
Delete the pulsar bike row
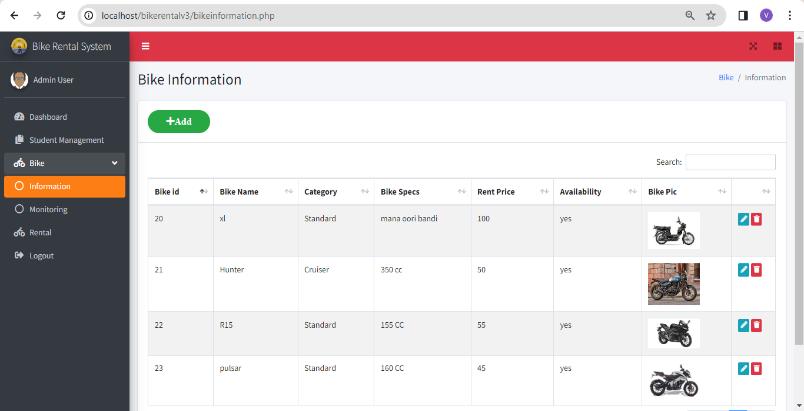point(756,368)
